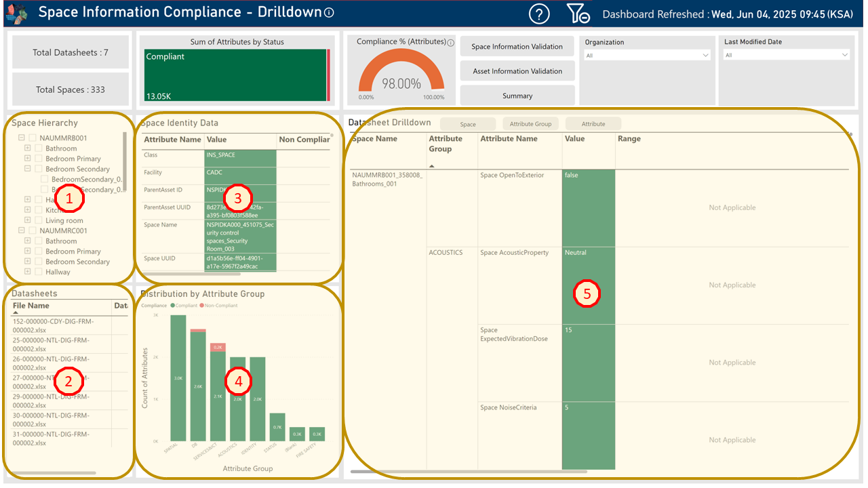Click the SPATIAL bar in the distribution chart
This screenshot has width=868, height=488.
tap(178, 378)
